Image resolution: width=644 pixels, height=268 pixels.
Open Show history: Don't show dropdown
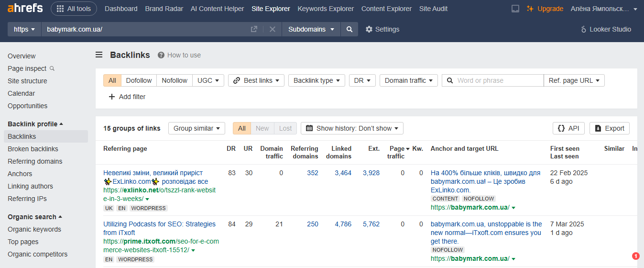pos(352,128)
